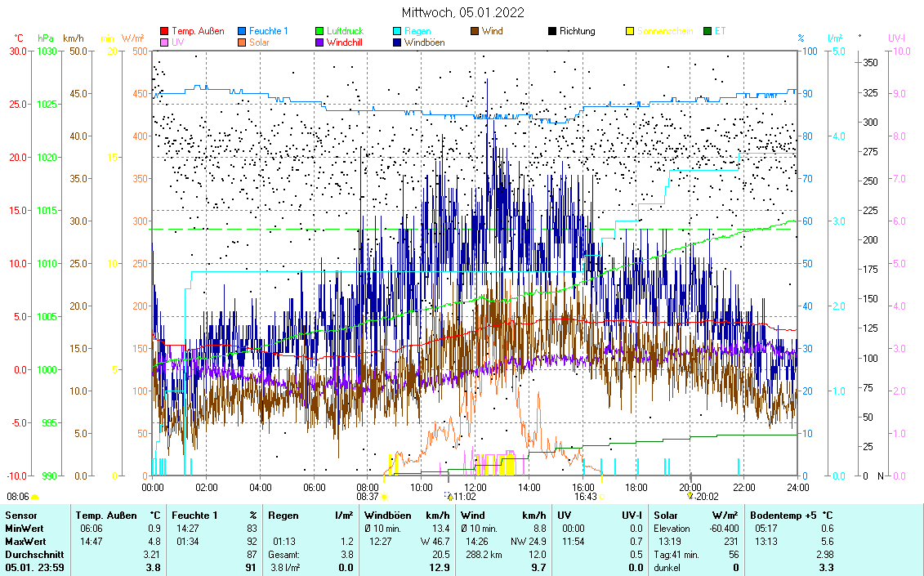Click the Sensor header in the data table
Screen dimensions: 924x576
[21, 516]
